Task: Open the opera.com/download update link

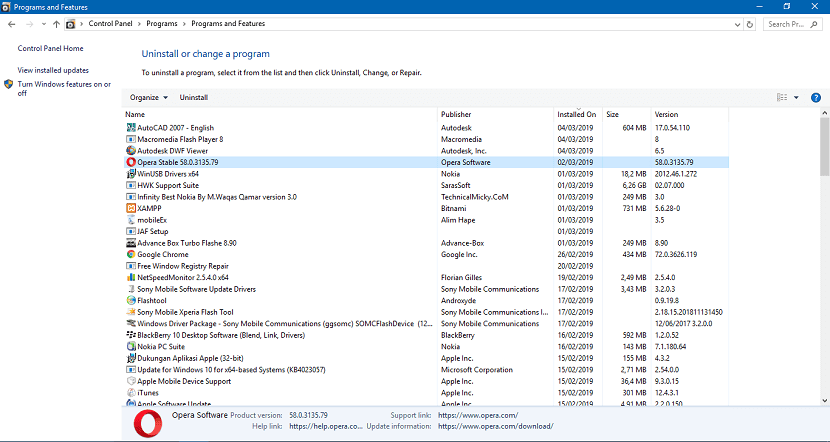Action: click(495, 426)
